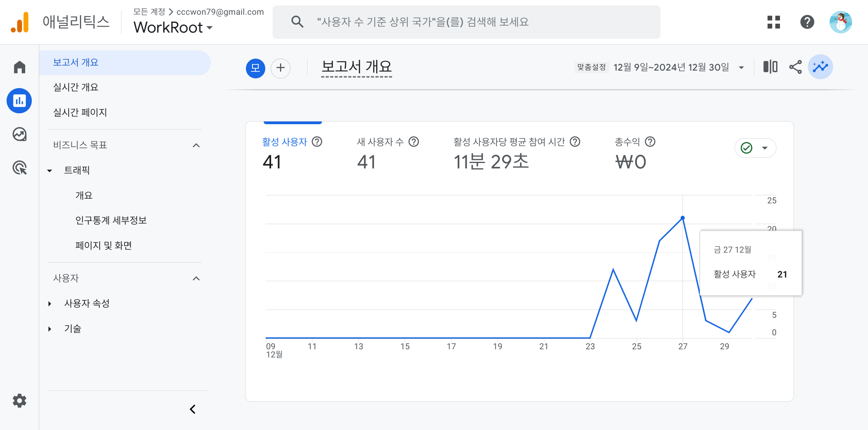The image size is (868, 430).
Task: Click the Dec 27 data point on chart
Action: [x=683, y=218]
